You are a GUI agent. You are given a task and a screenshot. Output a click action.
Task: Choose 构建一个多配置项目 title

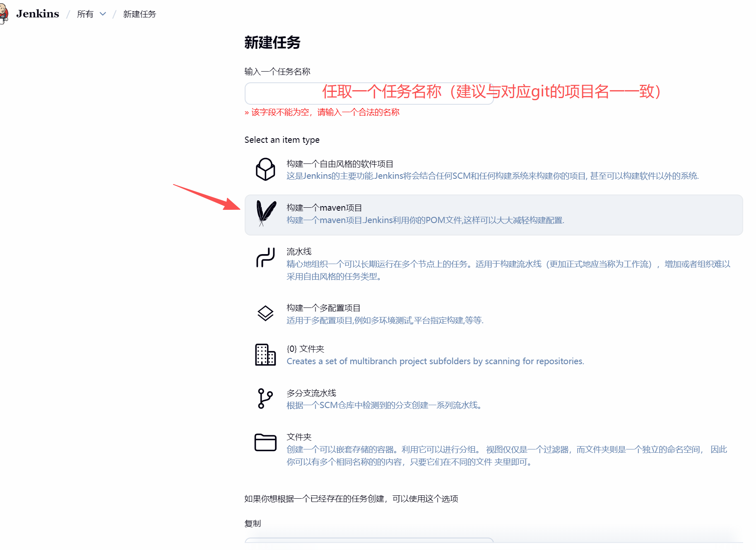pyautogui.click(x=323, y=308)
